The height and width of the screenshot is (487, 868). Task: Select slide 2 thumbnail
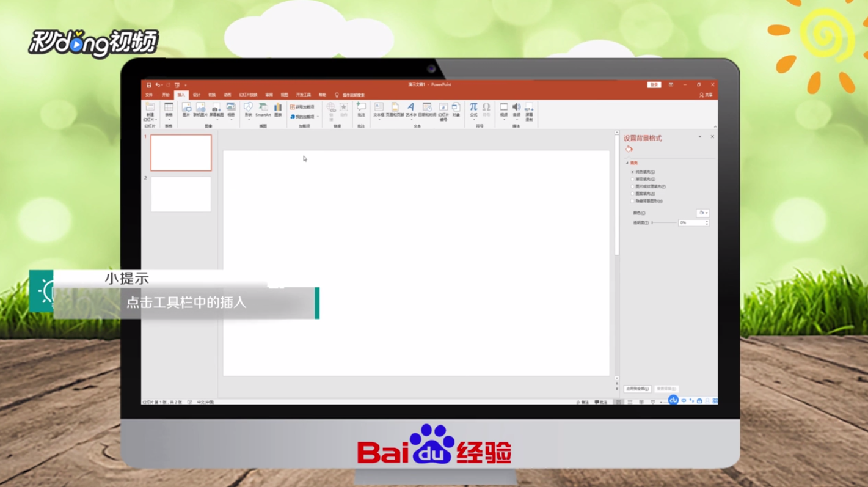click(181, 194)
